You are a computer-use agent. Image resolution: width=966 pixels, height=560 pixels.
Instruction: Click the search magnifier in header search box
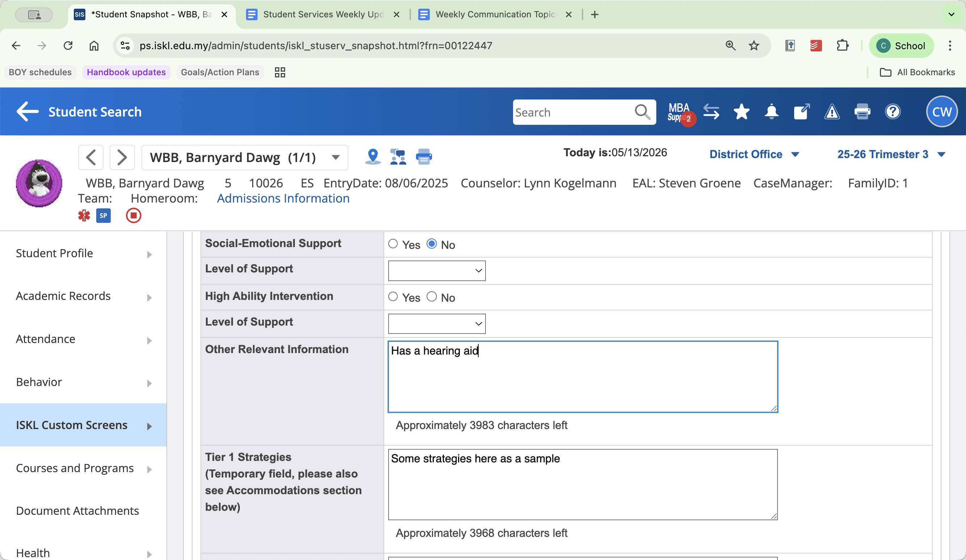pyautogui.click(x=642, y=112)
